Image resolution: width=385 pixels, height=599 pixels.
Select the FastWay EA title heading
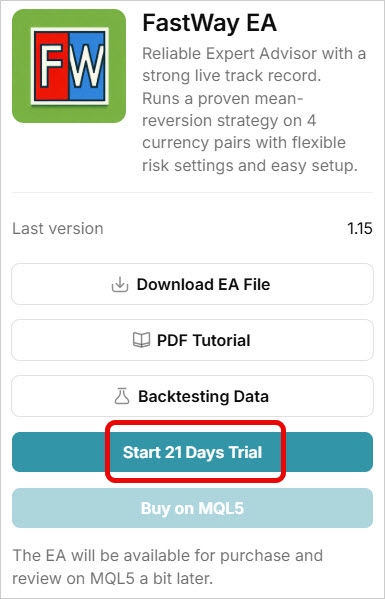click(x=209, y=23)
